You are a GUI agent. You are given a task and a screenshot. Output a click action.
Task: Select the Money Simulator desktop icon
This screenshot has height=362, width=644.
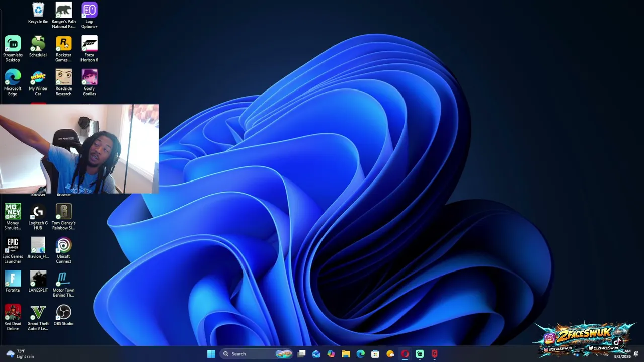pos(13,217)
